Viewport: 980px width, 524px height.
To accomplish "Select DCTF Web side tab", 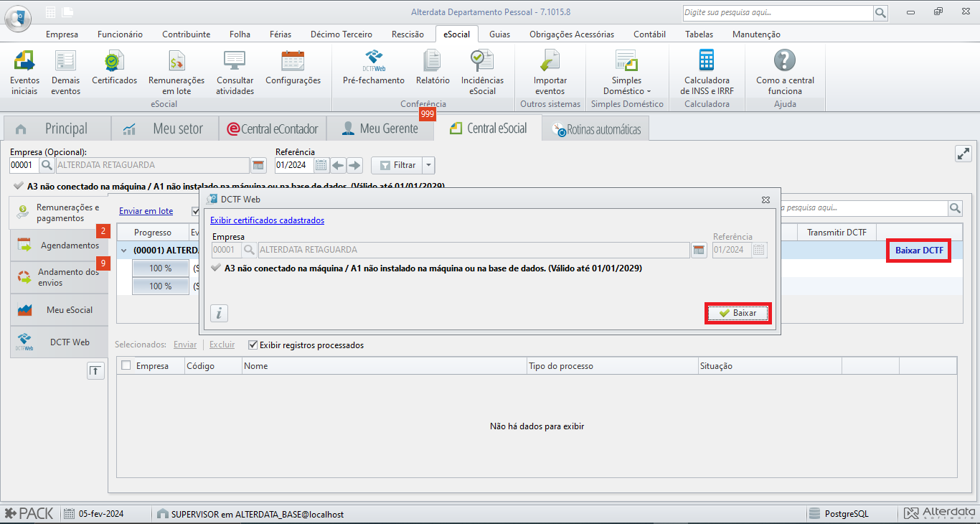I will tap(59, 342).
